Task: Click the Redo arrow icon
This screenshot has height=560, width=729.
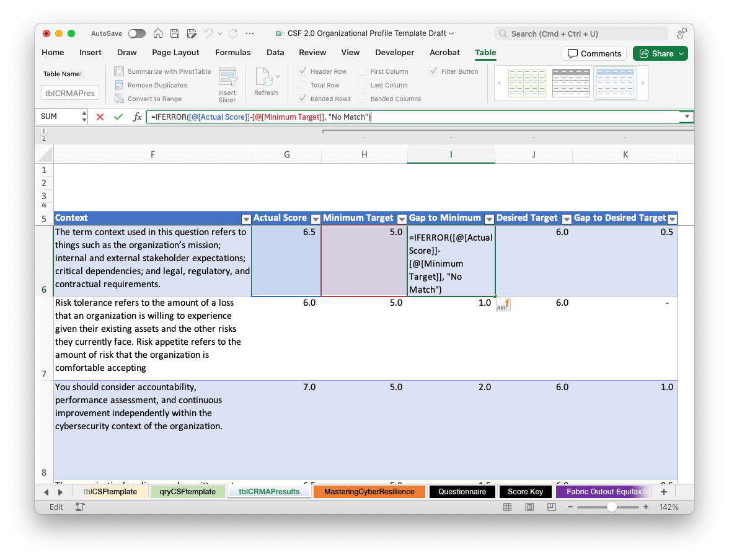Action: click(x=233, y=33)
